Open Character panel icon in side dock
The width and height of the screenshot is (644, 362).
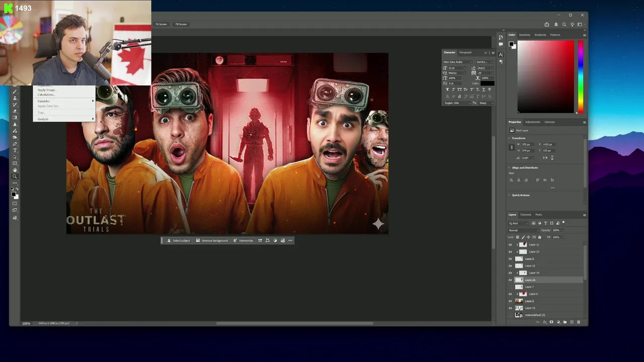click(501, 54)
